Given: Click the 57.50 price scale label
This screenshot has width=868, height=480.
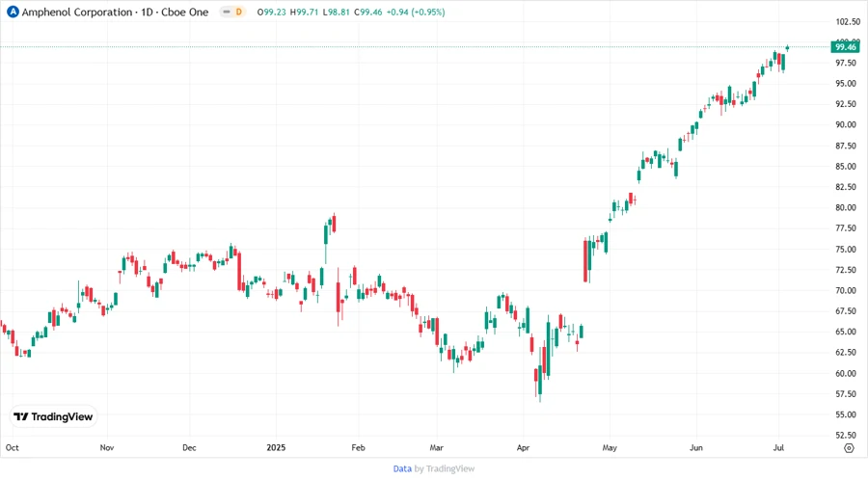Looking at the screenshot, I should 846,394.
